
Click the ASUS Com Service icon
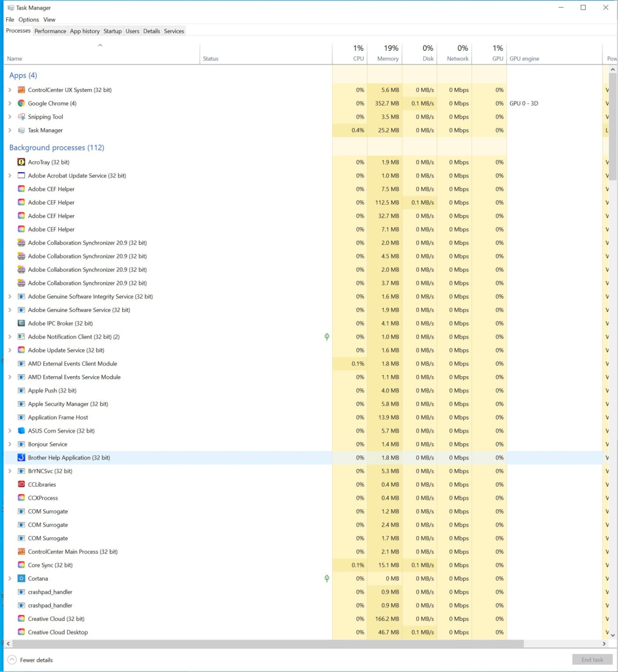coord(21,430)
